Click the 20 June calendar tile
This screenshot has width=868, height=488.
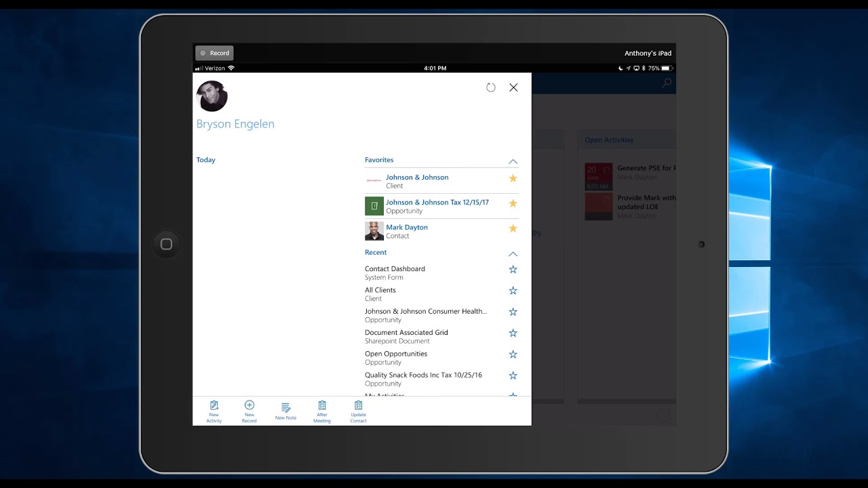[x=598, y=177]
